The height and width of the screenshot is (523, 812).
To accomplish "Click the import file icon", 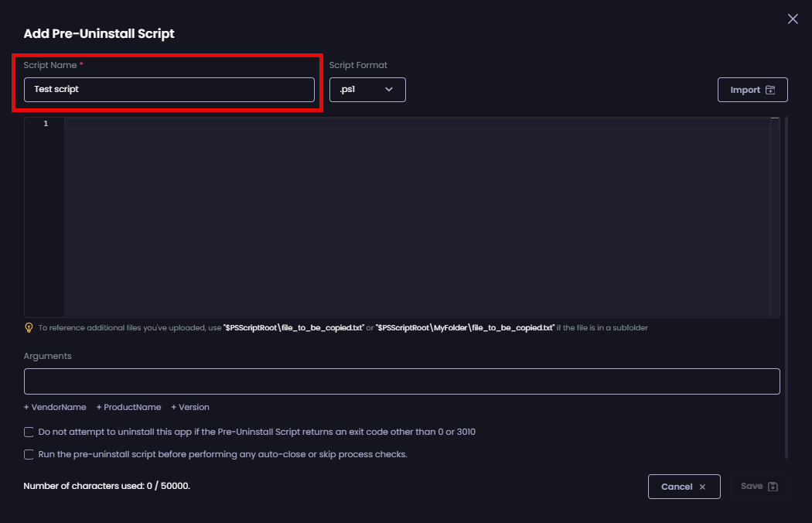I will click(x=770, y=90).
